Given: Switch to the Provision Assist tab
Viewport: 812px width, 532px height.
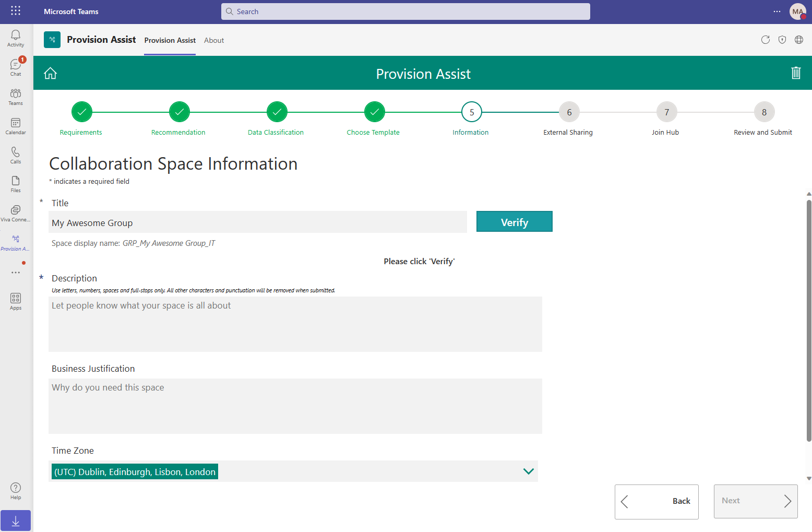Looking at the screenshot, I should click(x=170, y=40).
